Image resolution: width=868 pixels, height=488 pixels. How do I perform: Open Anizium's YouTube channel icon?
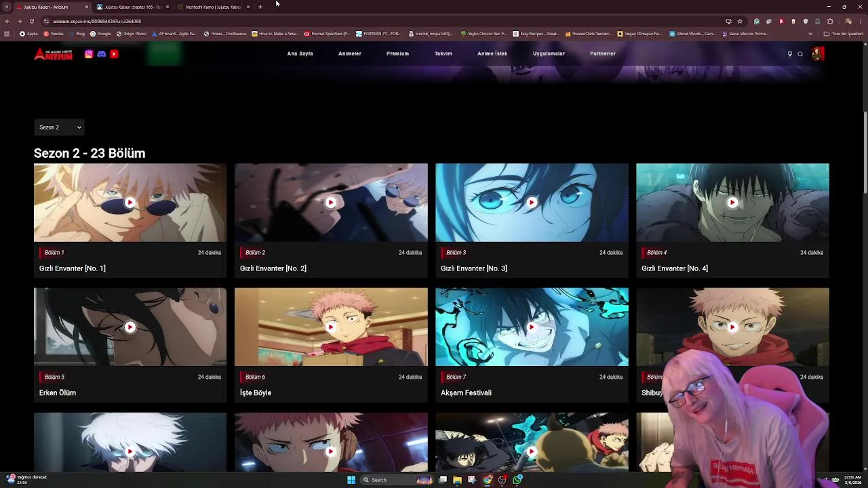pyautogui.click(x=114, y=54)
